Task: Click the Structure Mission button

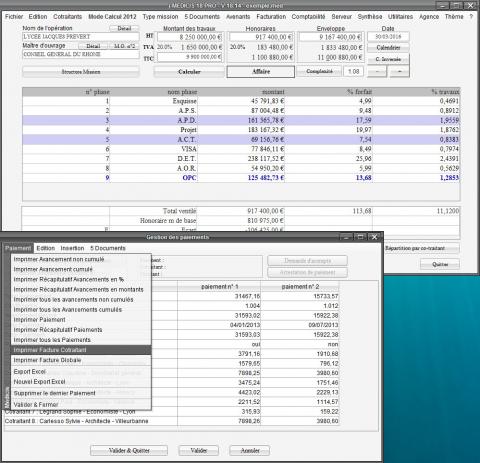Action: (x=81, y=72)
